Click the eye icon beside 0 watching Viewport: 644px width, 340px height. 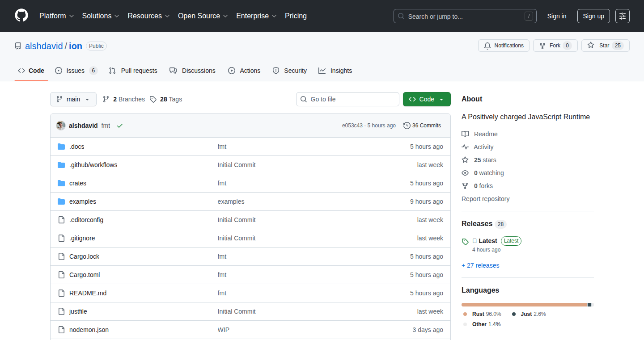(465, 173)
